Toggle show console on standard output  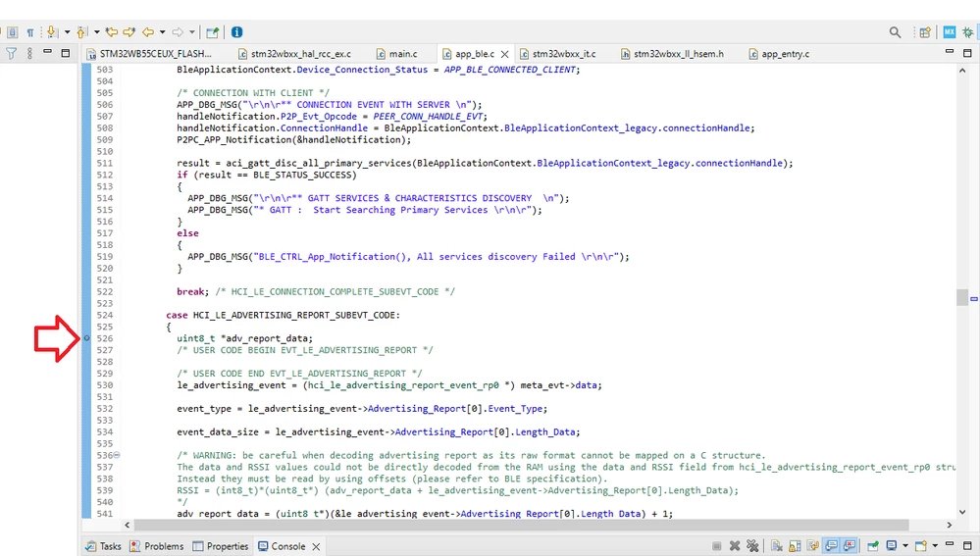[831, 546]
